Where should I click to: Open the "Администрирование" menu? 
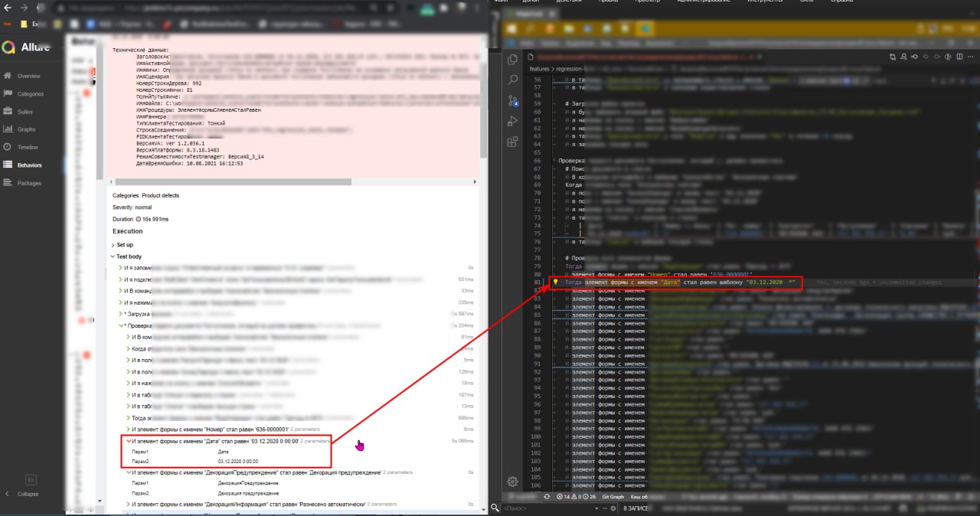[702, 2]
